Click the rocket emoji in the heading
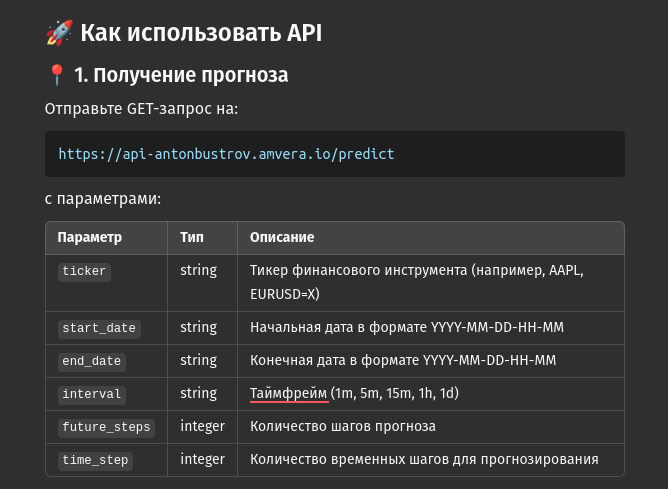668x489 pixels. pos(59,32)
